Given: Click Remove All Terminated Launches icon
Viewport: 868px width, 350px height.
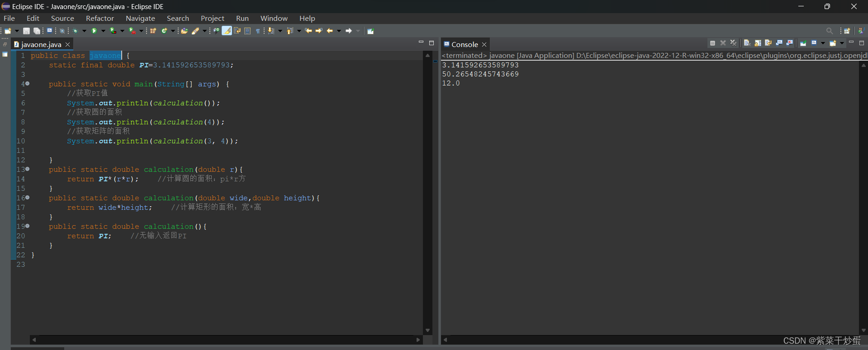Looking at the screenshot, I should click(x=733, y=43).
